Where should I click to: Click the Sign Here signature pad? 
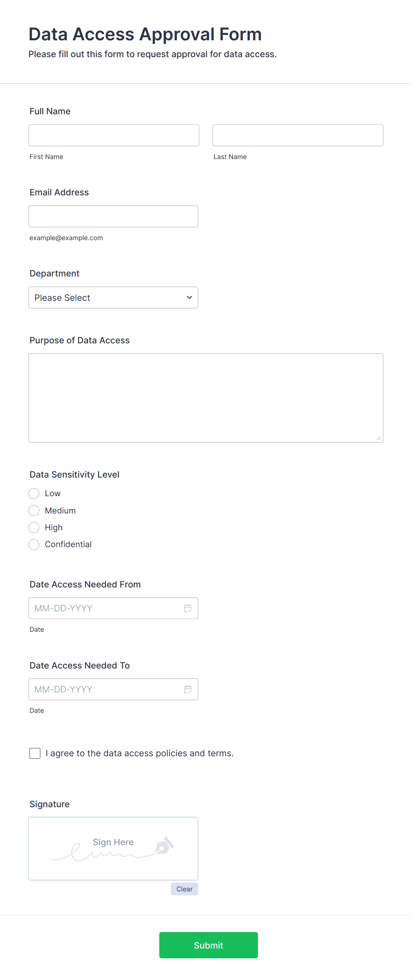(113, 849)
